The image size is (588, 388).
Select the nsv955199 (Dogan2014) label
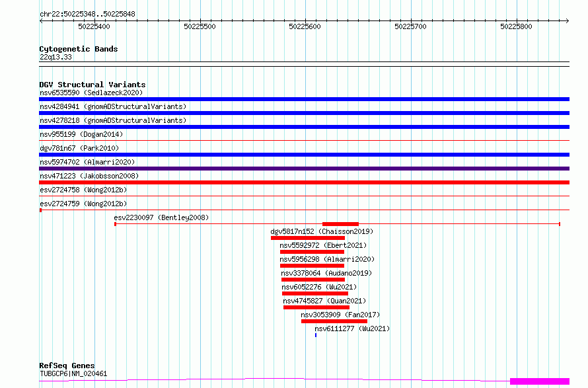[x=81, y=134]
